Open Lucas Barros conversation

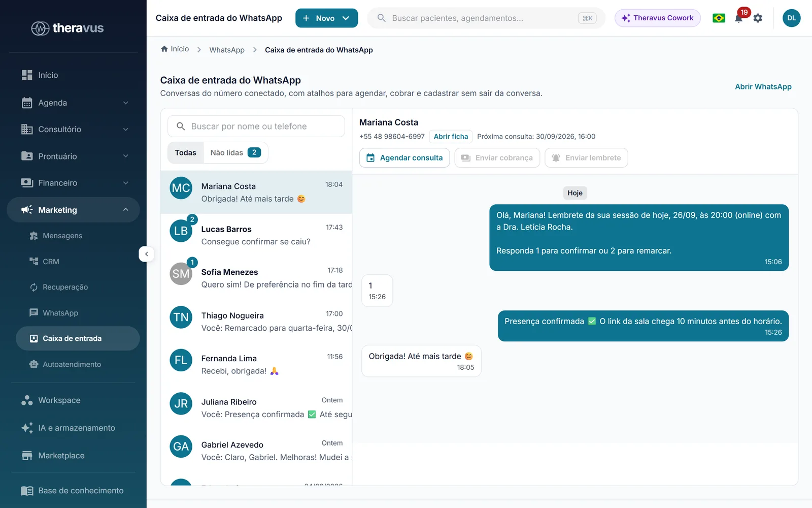[256, 235]
